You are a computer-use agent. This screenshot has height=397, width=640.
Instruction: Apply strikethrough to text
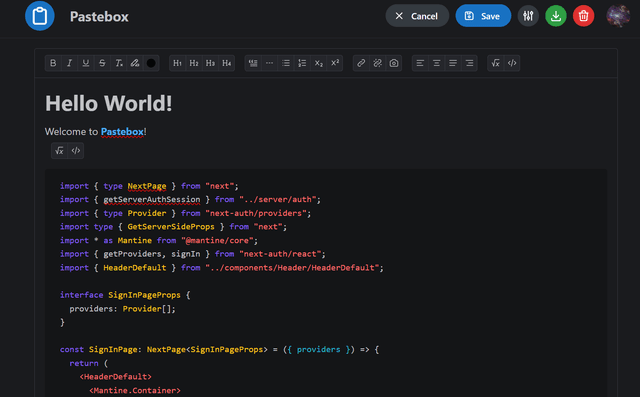pos(102,63)
